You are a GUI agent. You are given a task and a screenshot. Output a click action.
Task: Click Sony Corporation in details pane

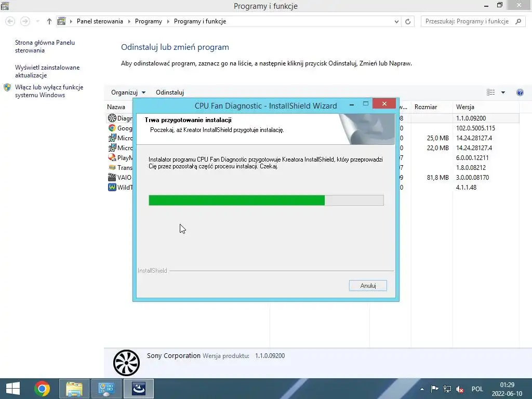coord(174,355)
